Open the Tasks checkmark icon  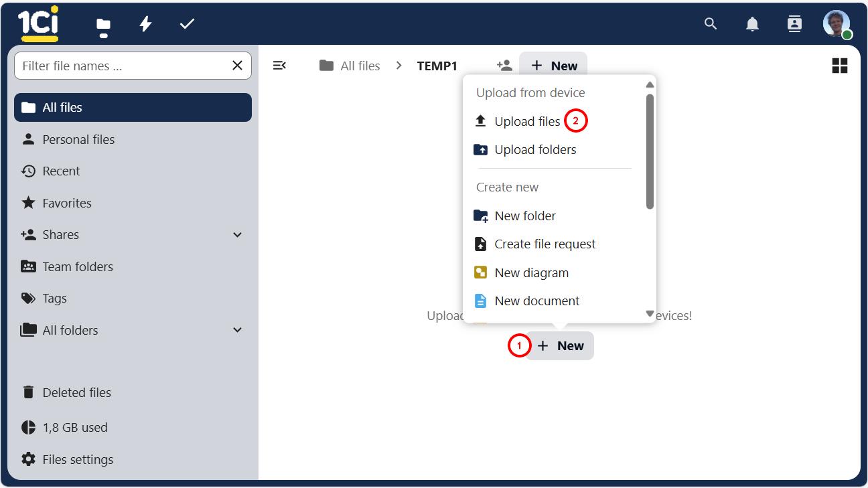pyautogui.click(x=187, y=24)
